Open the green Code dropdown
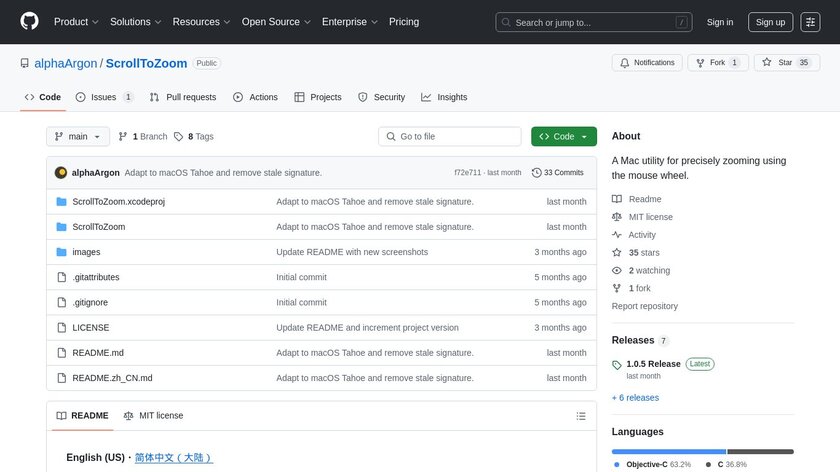This screenshot has height=472, width=840. (564, 137)
